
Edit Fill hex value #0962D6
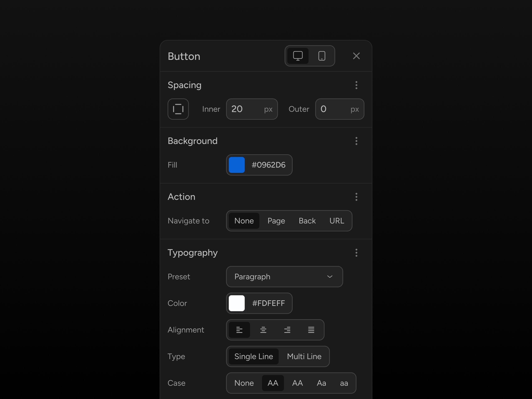tap(268, 165)
